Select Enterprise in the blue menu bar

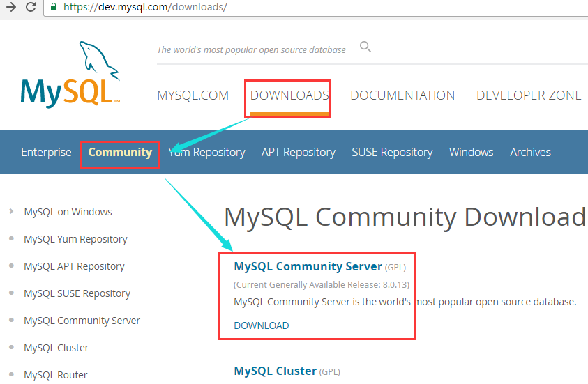tap(46, 152)
